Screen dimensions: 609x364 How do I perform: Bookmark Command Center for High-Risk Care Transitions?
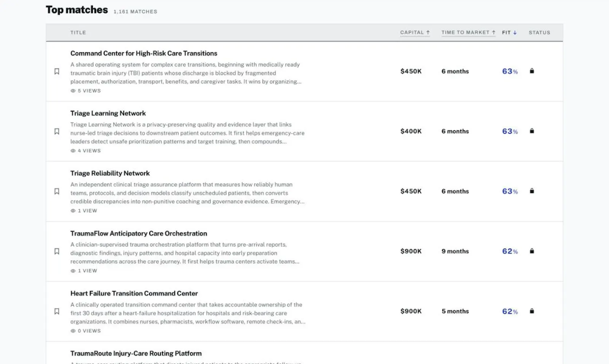pos(57,72)
